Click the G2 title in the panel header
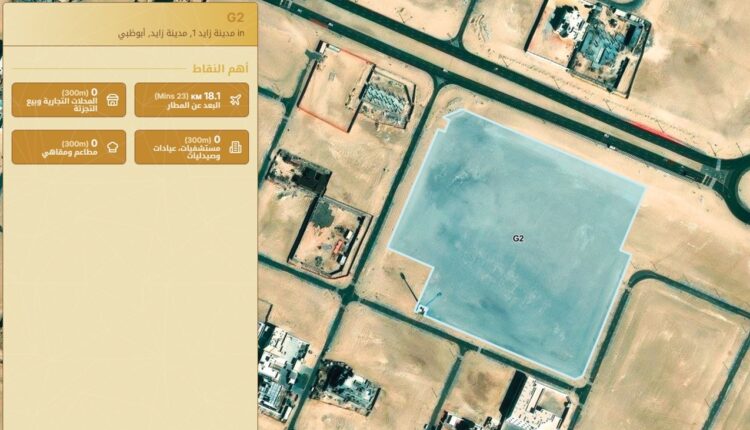Image resolution: width=750 pixels, height=430 pixels. pos(235,18)
